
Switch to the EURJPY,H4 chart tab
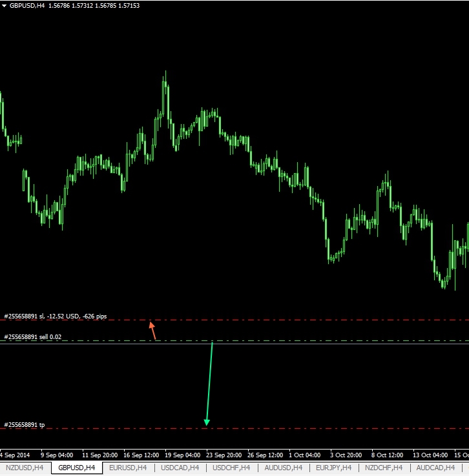pos(334,468)
